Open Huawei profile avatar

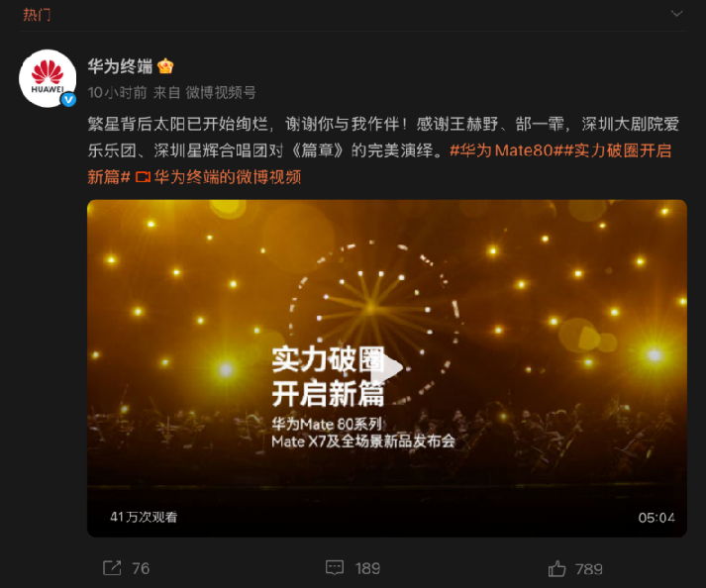point(48,78)
